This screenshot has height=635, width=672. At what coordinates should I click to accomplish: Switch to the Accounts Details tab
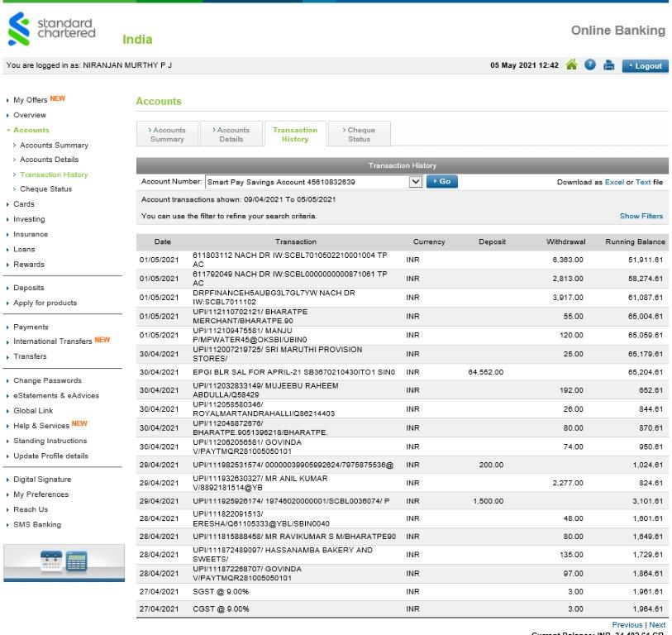click(231, 134)
